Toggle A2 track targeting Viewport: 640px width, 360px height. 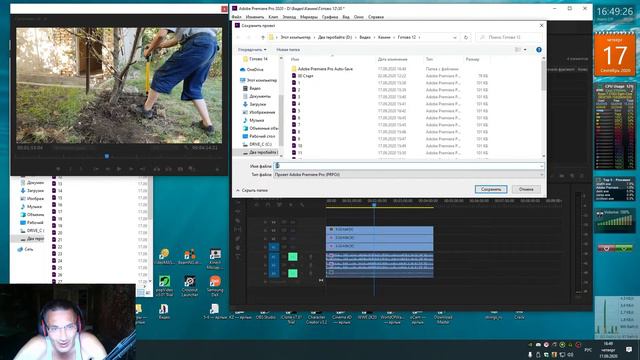273,265
